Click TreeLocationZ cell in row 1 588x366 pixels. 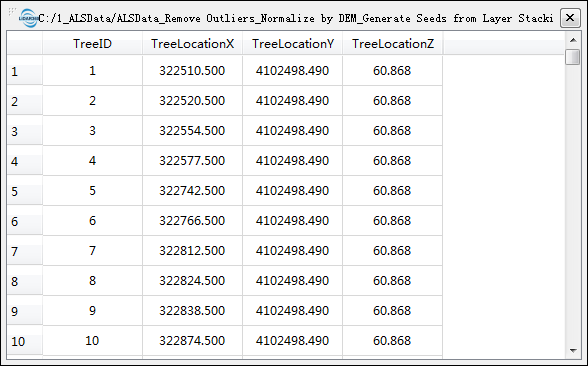393,70
